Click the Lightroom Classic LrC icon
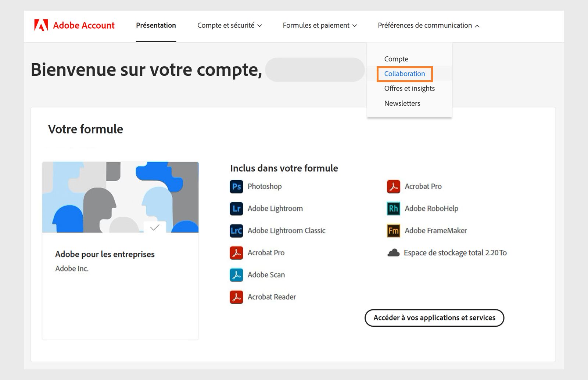 point(236,231)
